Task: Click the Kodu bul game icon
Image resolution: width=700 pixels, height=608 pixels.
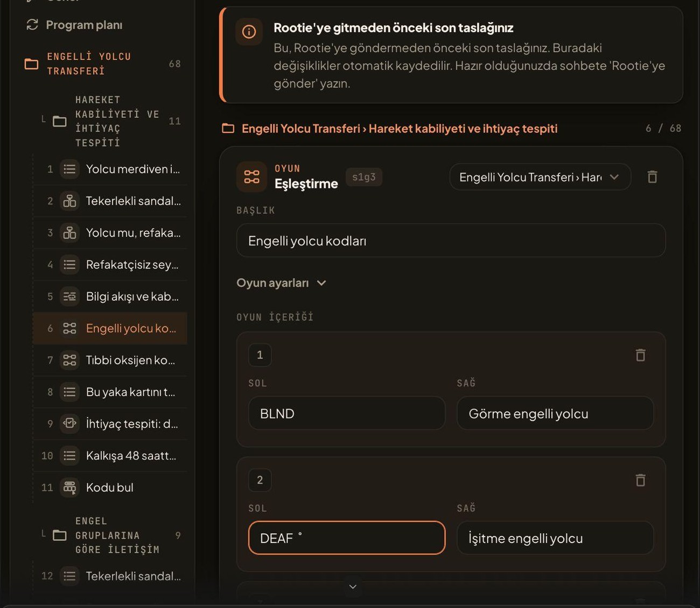Action: [69, 487]
